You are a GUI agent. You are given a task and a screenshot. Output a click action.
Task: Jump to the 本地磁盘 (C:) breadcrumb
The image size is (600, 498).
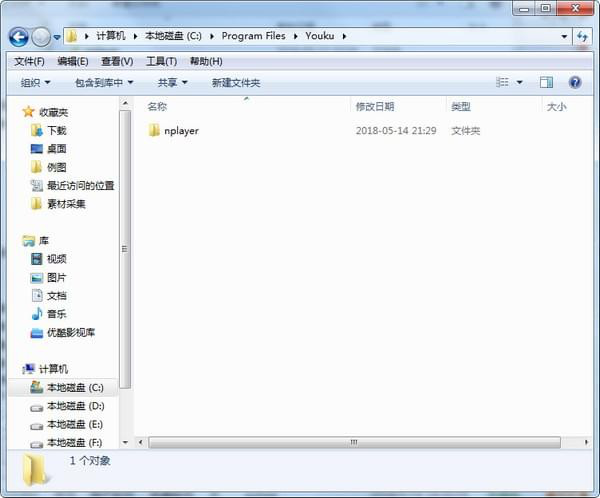tap(173, 36)
